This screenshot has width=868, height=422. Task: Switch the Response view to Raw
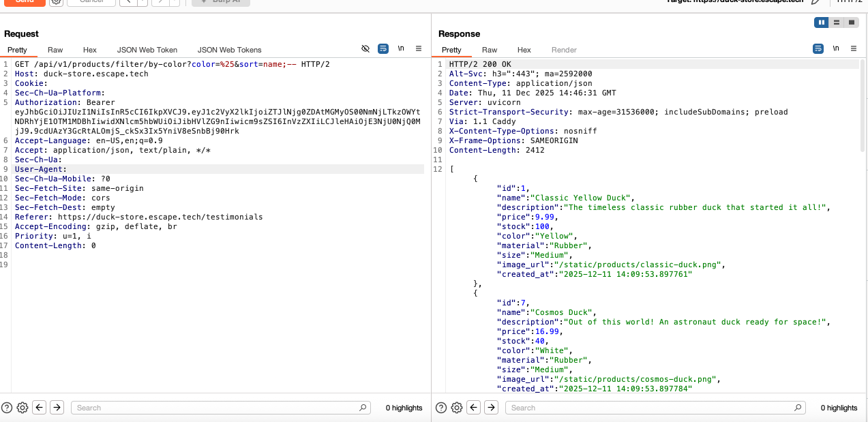(489, 50)
